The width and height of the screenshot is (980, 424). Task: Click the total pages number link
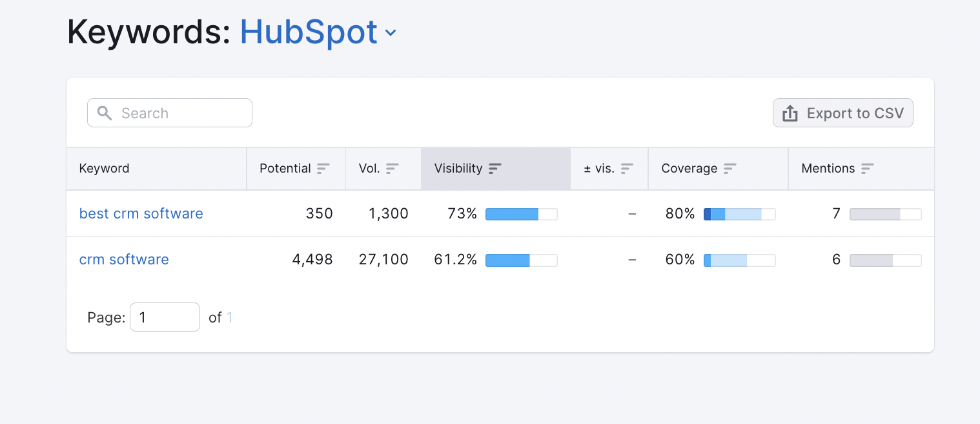pyautogui.click(x=229, y=317)
